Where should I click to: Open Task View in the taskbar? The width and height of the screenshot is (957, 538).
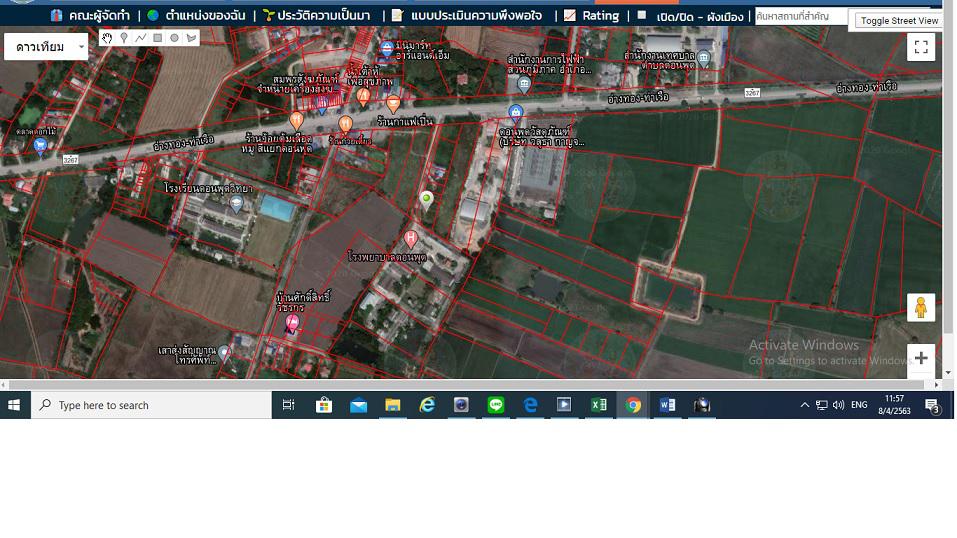289,405
